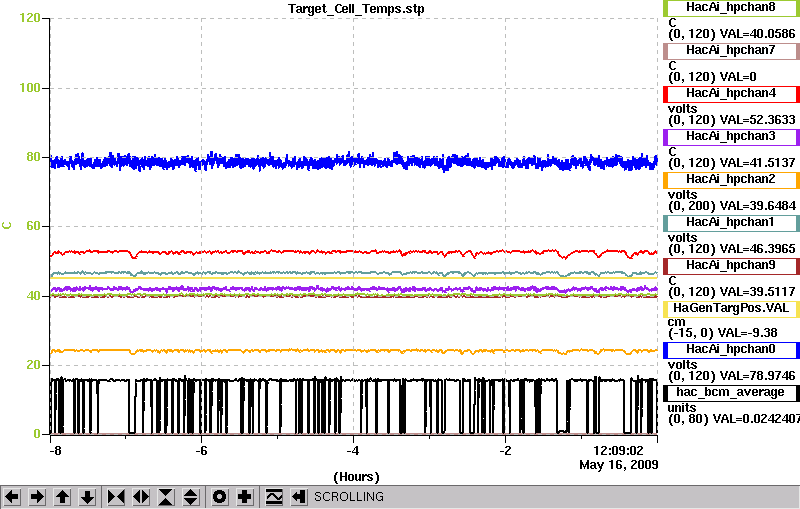This screenshot has height=509, width=800.
Task: Click the VAL=39.6484 reading
Action: point(757,206)
